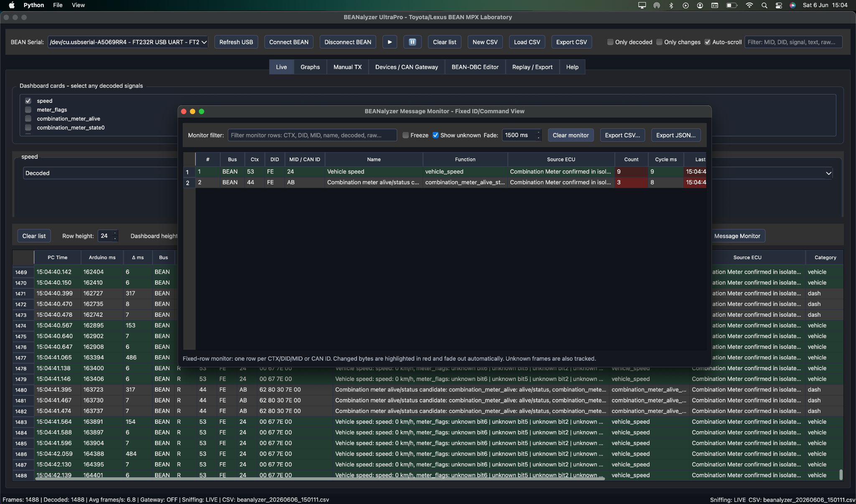Open battery status icon
Screen dimensions: 856x504
coord(731,5)
